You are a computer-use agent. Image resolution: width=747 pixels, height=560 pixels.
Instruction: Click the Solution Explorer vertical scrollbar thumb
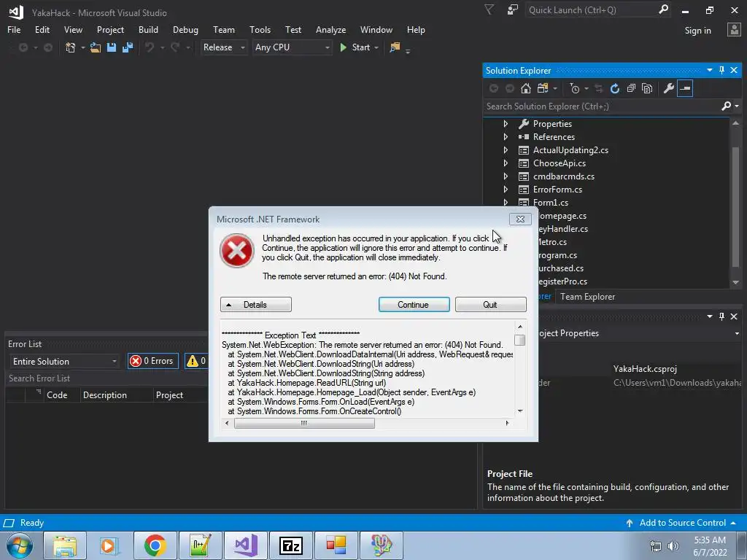click(x=735, y=207)
